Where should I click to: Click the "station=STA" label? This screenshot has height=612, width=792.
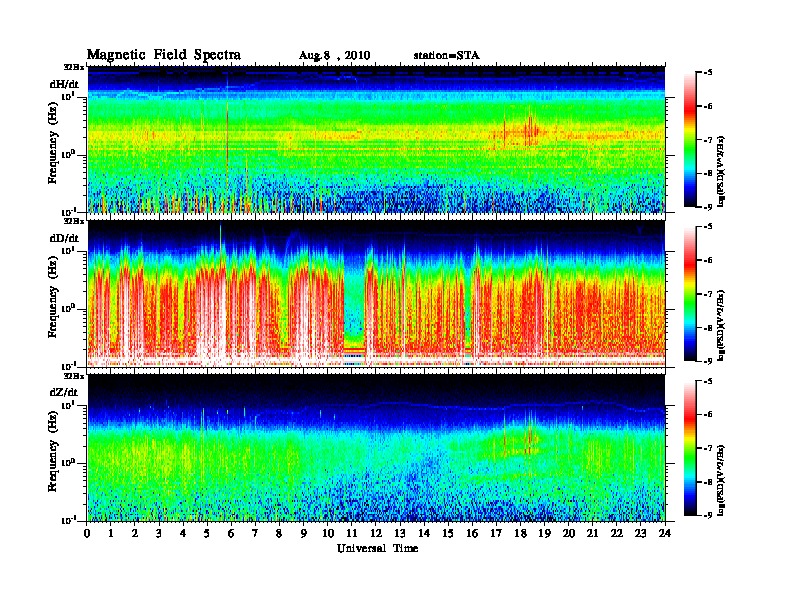click(x=447, y=56)
